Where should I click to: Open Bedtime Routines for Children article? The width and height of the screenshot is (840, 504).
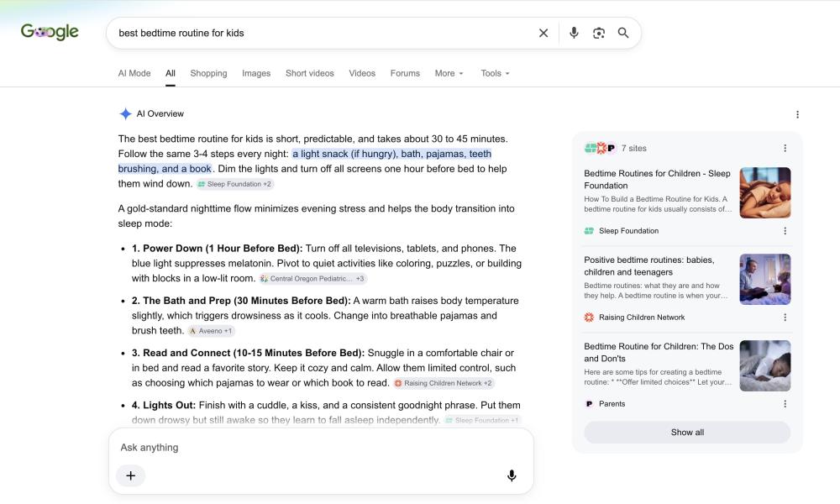tap(658, 180)
